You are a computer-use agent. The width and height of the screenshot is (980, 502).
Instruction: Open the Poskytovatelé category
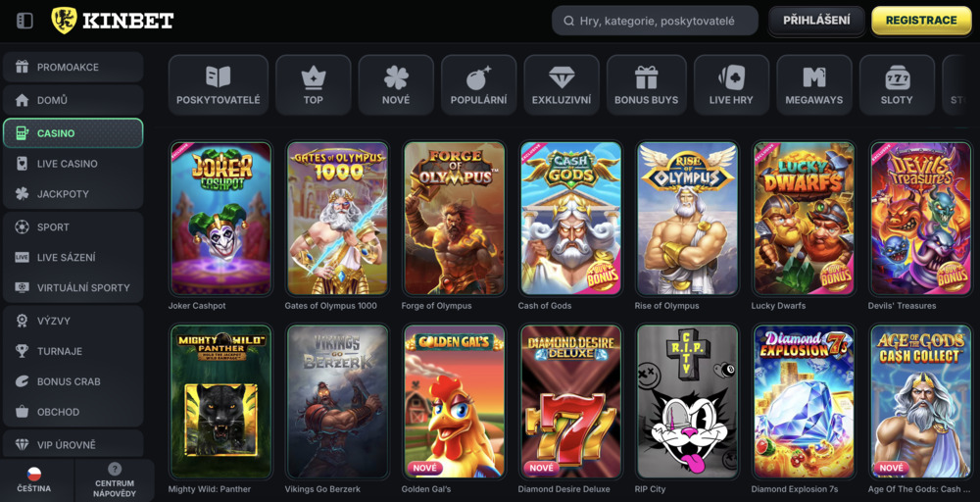(x=218, y=85)
